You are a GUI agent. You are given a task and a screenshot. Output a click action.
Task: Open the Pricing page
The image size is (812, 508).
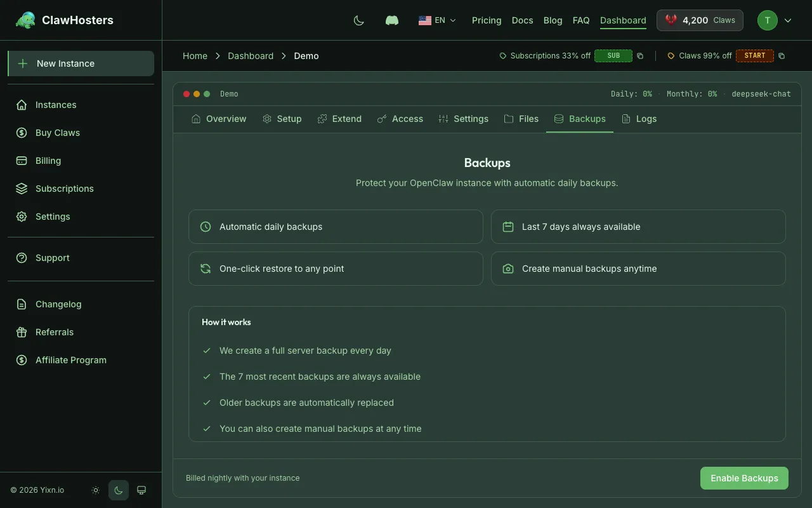pyautogui.click(x=486, y=20)
